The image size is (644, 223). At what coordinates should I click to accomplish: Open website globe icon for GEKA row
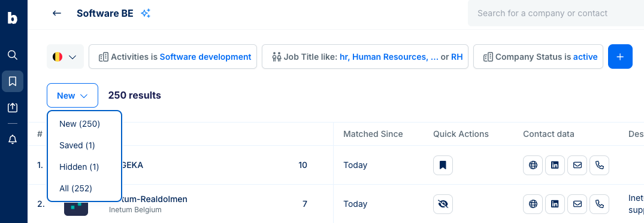(x=533, y=165)
